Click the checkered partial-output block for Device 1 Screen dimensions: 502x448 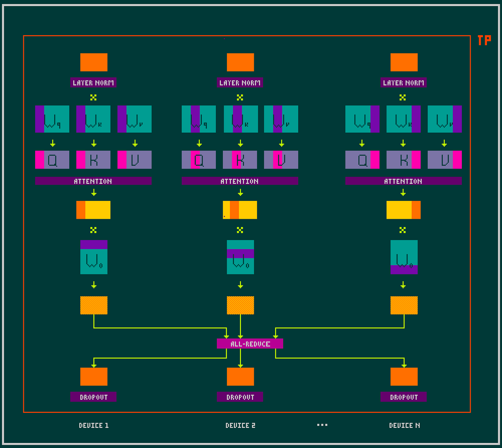pyautogui.click(x=94, y=305)
